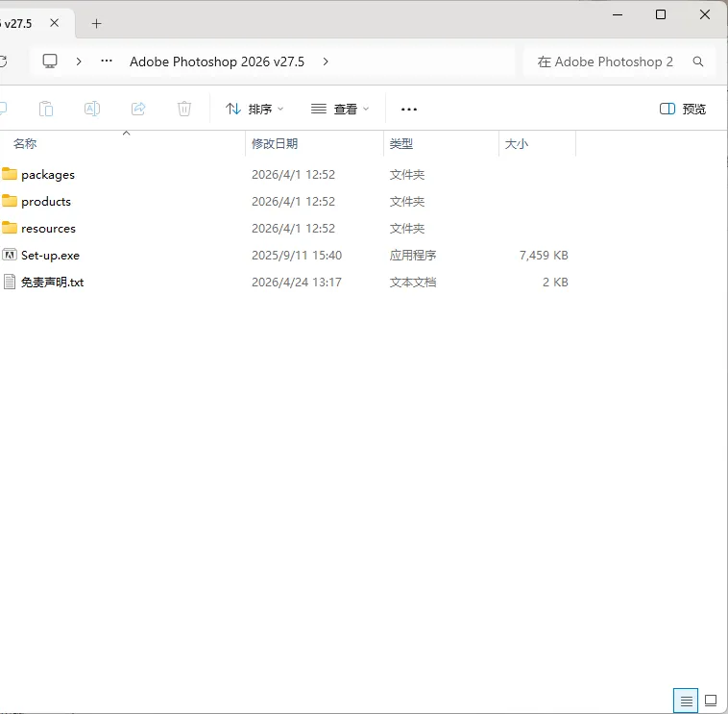728x714 pixels.
Task: Click the 2026/4/24 13:17 date cell
Action: point(297,282)
